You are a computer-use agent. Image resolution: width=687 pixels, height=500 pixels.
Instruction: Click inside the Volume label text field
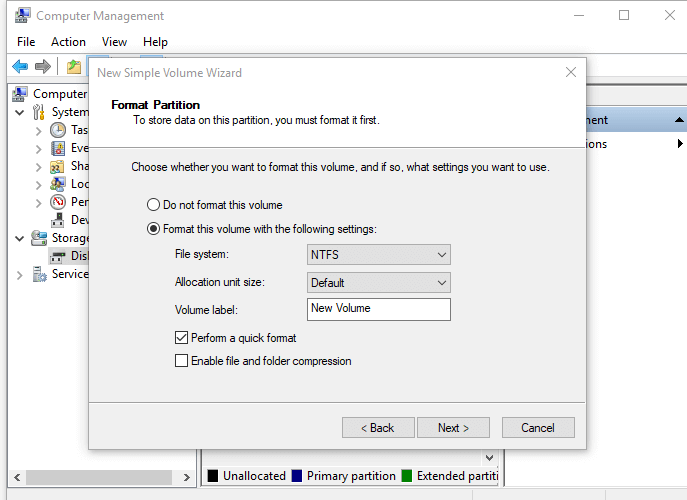(378, 309)
